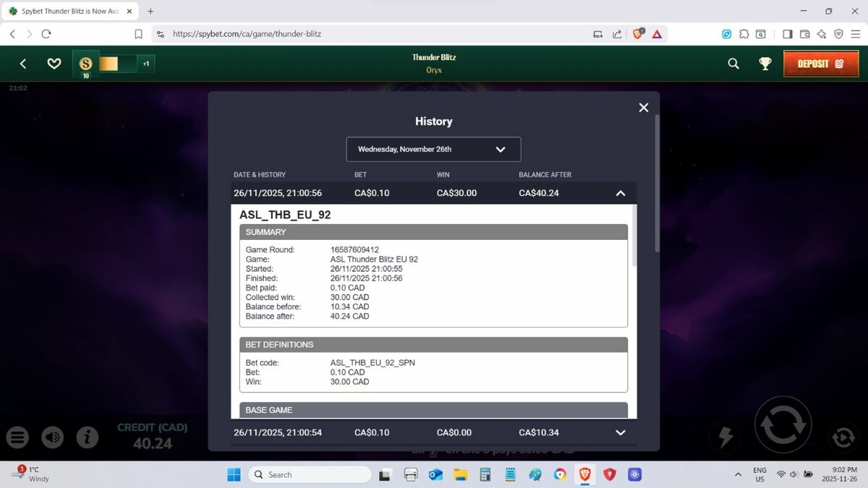Close the History dialog with X
The image size is (868, 488).
pos(643,108)
